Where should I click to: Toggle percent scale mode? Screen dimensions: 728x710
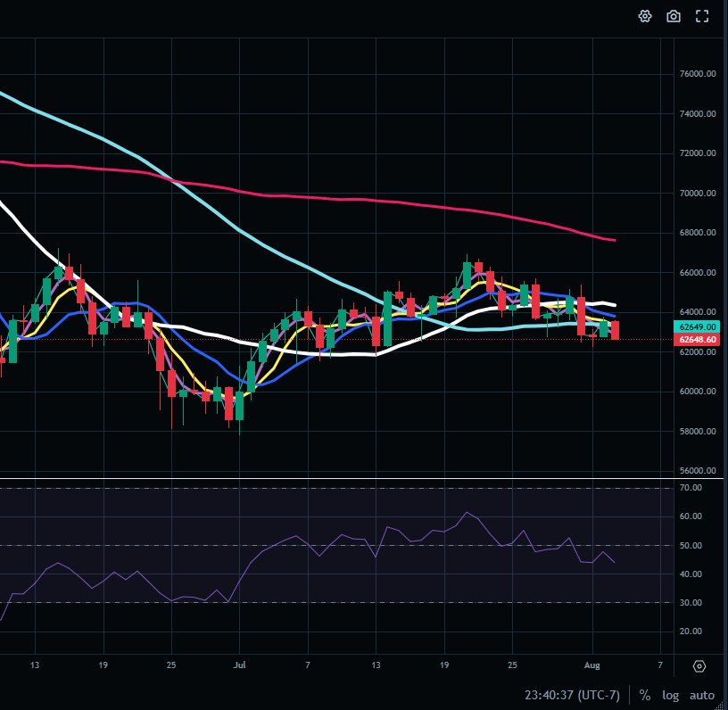pos(644,695)
